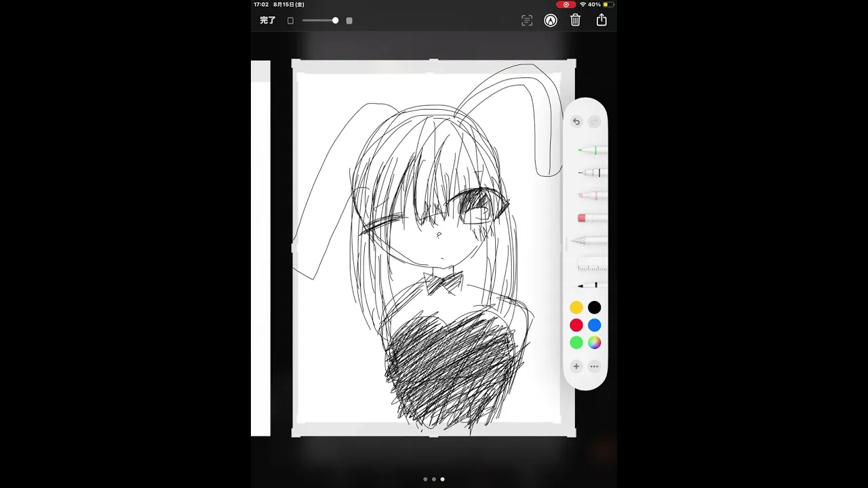868x488 pixels.
Task: Tap the Live Text scan icon
Action: click(x=527, y=20)
